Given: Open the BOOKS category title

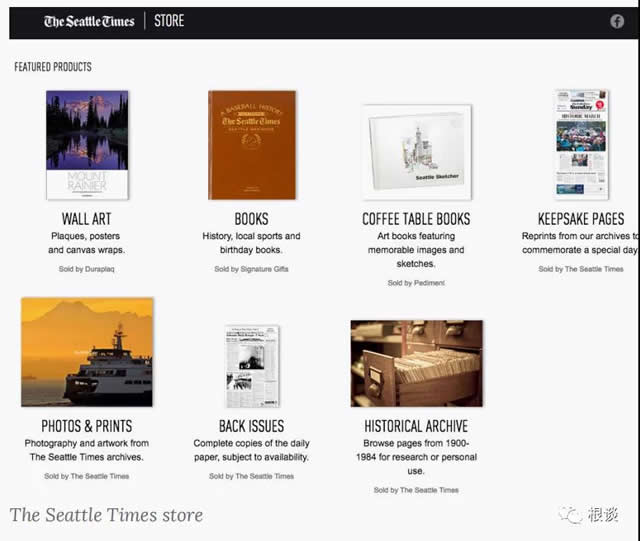Looking at the screenshot, I should click(252, 219).
